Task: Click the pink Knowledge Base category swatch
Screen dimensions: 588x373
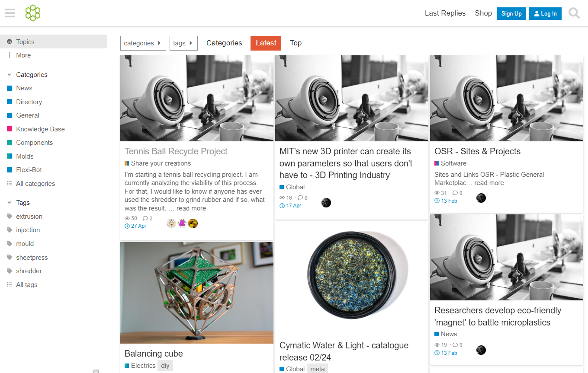Action: pos(10,129)
